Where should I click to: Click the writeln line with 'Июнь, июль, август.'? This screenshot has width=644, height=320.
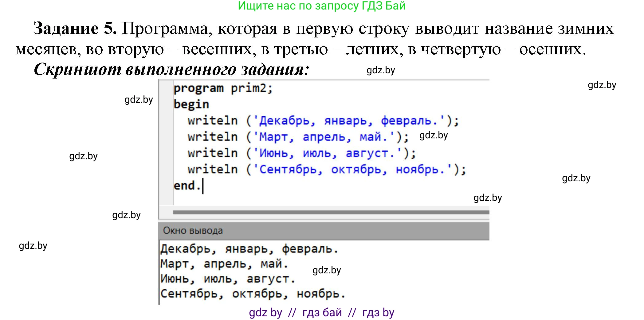tap(302, 153)
